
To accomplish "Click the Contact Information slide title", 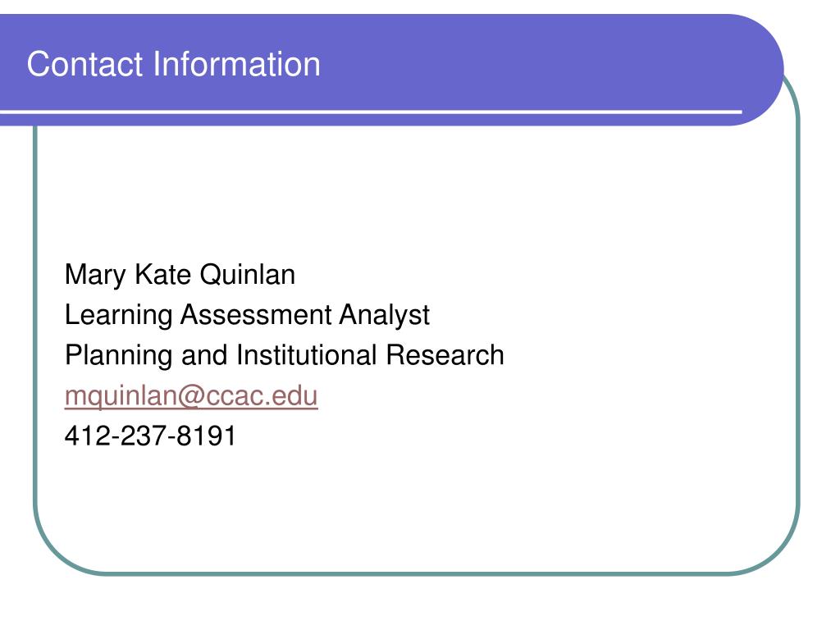I will tap(174, 64).
